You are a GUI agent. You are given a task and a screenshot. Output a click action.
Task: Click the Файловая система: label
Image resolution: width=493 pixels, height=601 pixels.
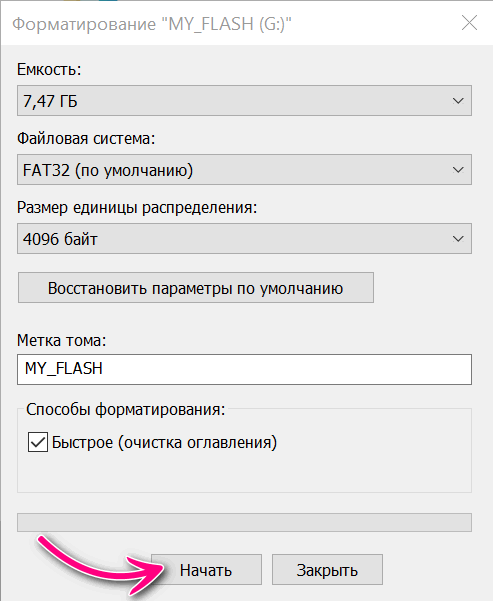click(x=86, y=138)
